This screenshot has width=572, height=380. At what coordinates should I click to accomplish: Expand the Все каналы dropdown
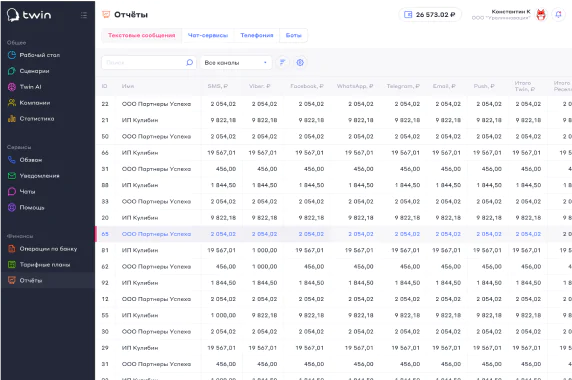click(x=236, y=62)
